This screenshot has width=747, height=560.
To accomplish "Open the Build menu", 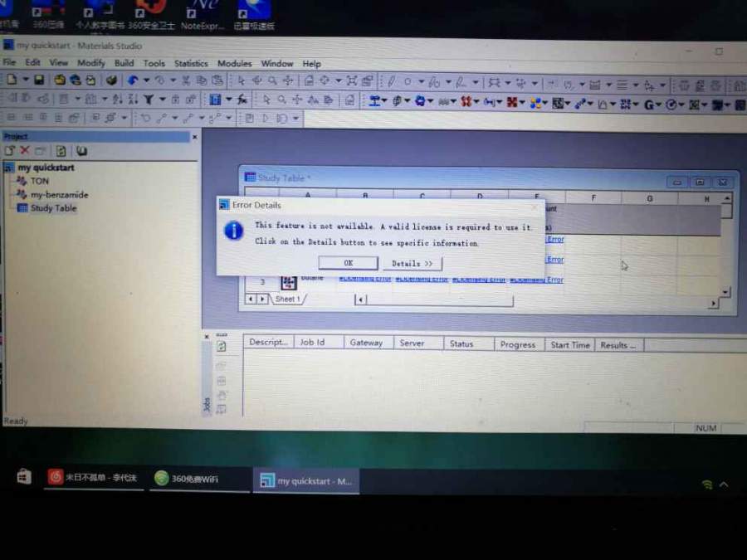I will click(124, 63).
